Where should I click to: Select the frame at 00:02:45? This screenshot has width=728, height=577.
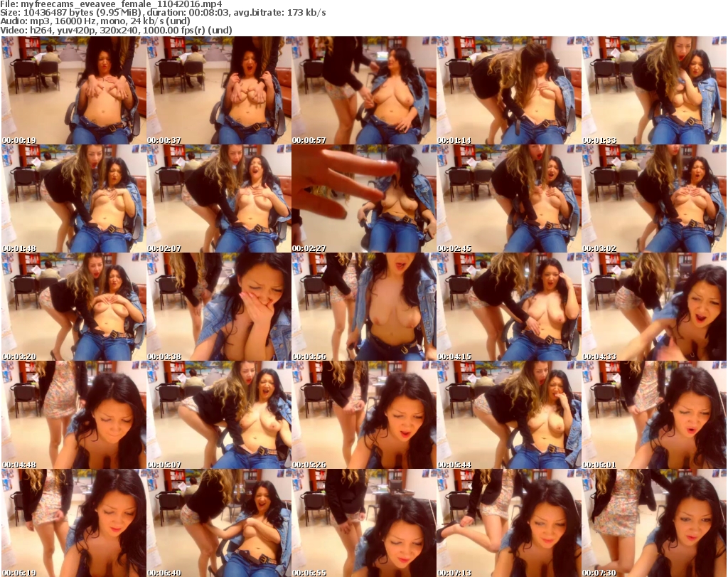(x=509, y=198)
